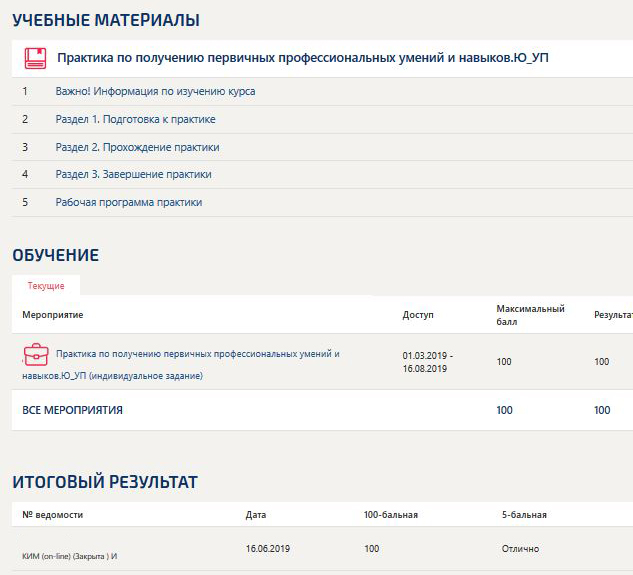Screen dimensions: 633x575
Task: Open Раздел 3. Завершение практики
Action: [133, 174]
